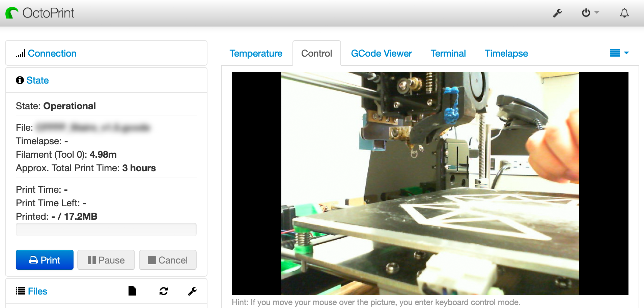Open the GCode Viewer tab

(x=381, y=53)
